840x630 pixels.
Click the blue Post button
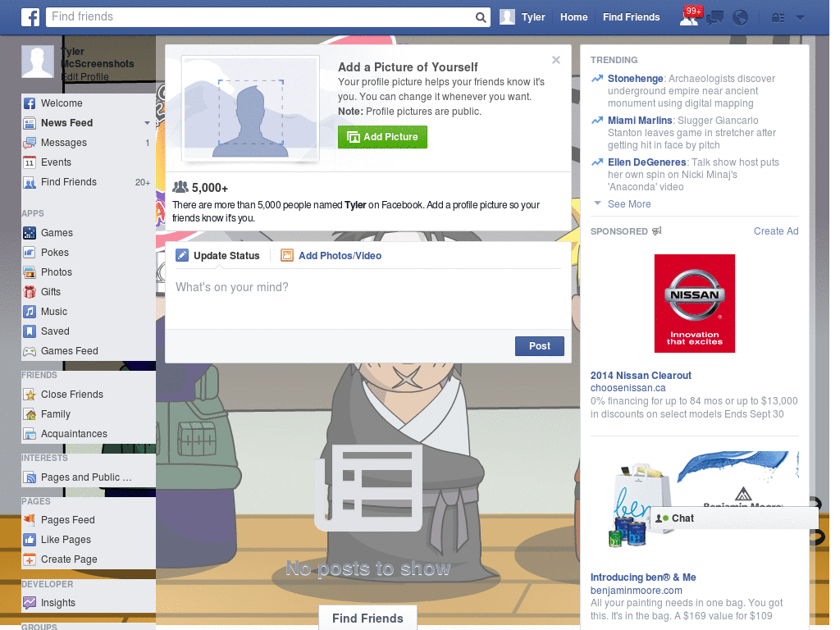coord(540,346)
